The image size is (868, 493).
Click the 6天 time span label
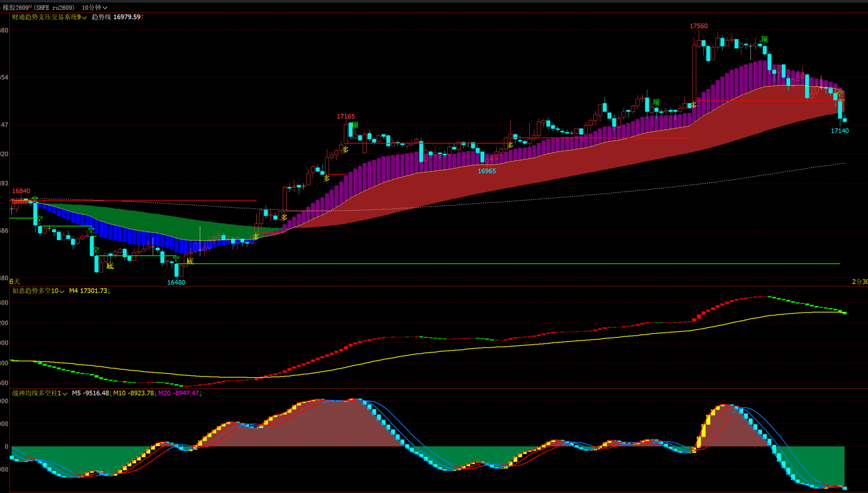pyautogui.click(x=15, y=281)
